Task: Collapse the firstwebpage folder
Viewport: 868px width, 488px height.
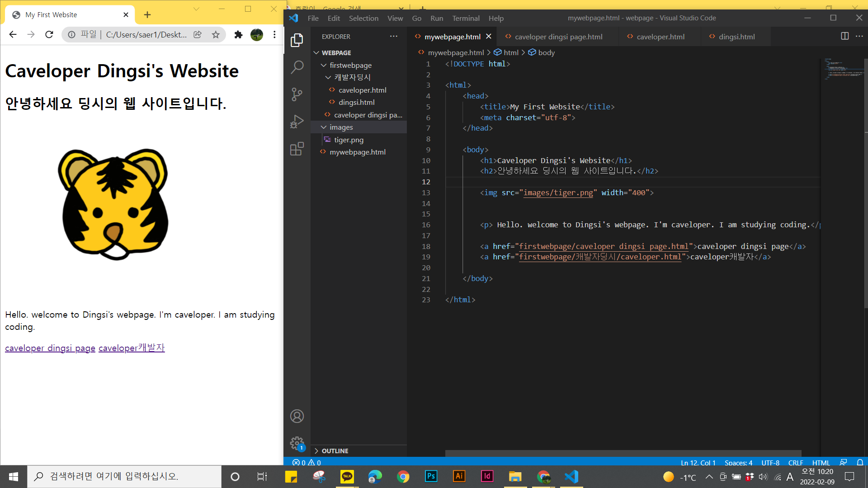Action: 350,65
